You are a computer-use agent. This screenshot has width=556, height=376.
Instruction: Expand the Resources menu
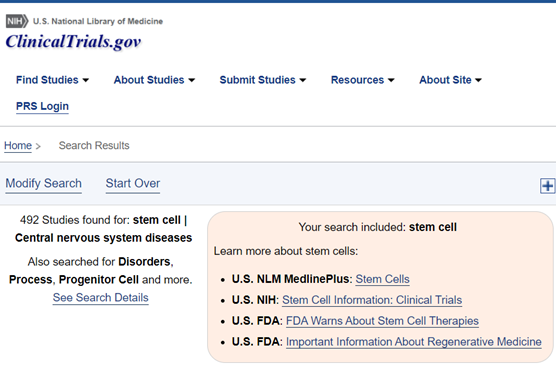click(x=362, y=80)
